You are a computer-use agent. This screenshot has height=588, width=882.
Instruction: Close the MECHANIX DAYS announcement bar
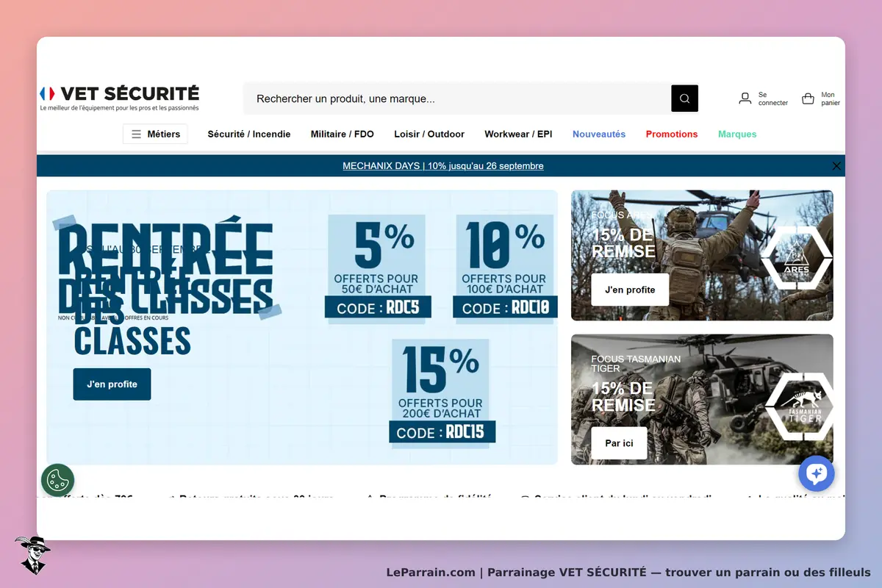click(x=836, y=166)
